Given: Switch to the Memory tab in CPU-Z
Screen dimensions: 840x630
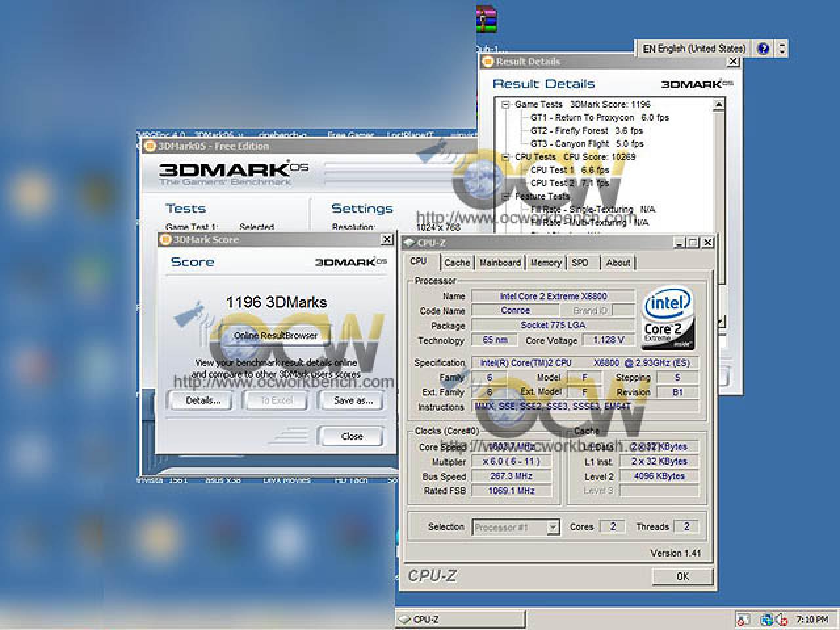Looking at the screenshot, I should click(546, 262).
